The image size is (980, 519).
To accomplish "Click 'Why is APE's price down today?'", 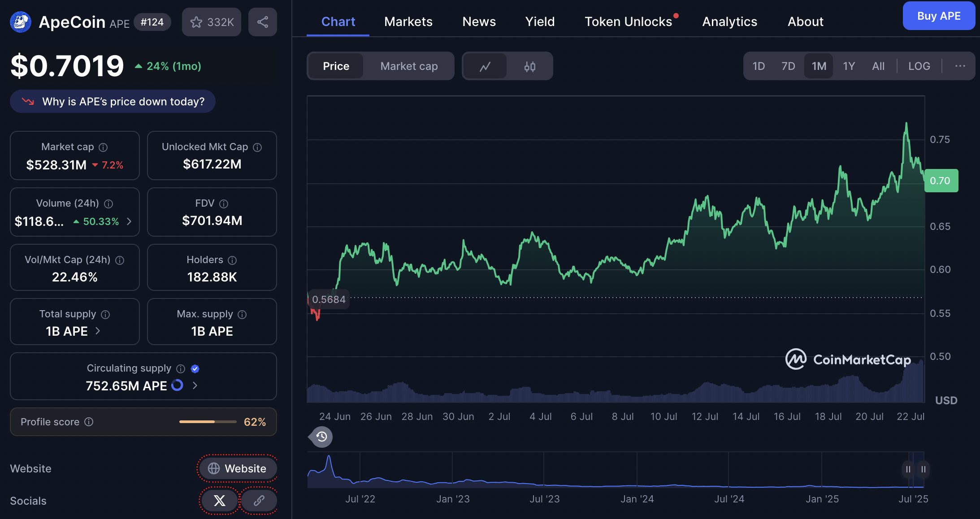I will click(113, 101).
